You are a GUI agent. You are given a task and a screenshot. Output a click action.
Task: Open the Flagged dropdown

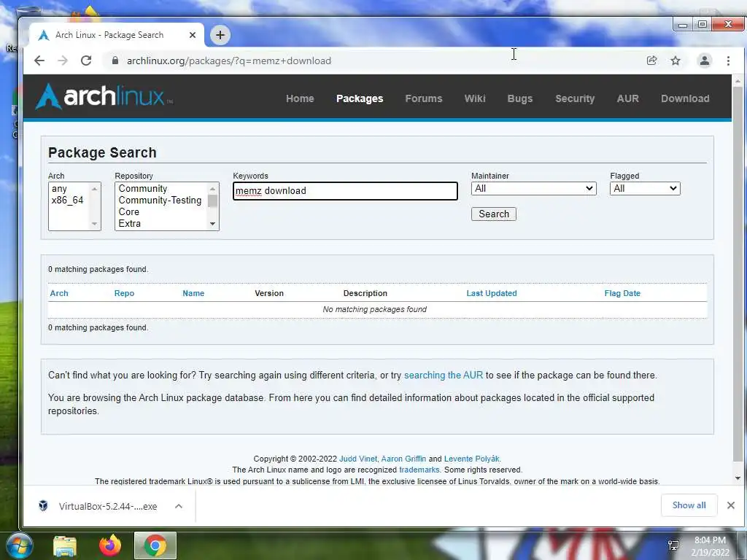pos(645,189)
